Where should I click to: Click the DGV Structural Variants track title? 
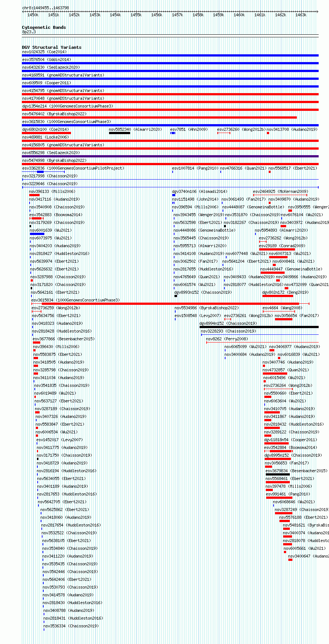(x=52, y=47)
